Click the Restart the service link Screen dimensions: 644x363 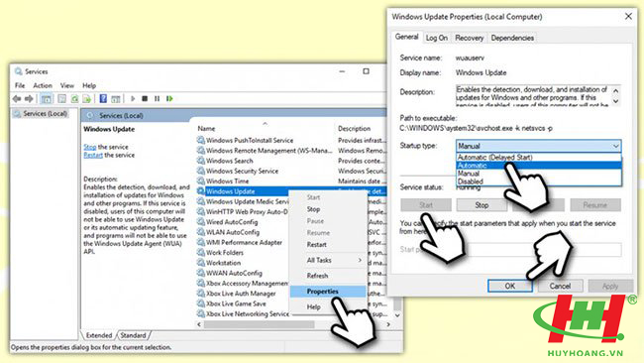click(x=93, y=155)
